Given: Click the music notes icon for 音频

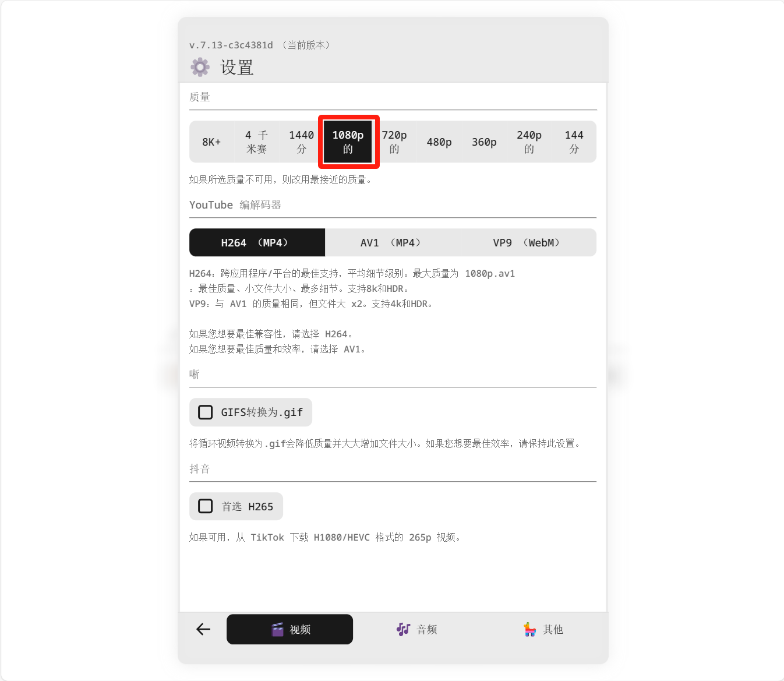Looking at the screenshot, I should click(403, 629).
